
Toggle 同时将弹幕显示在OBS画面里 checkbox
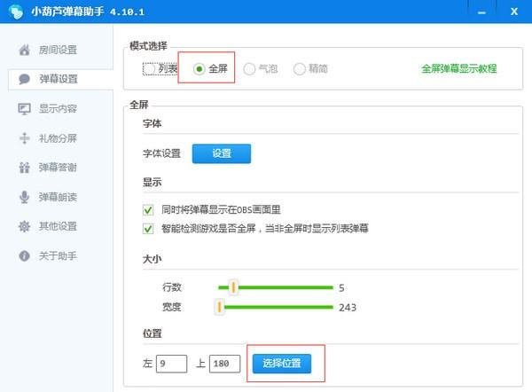148,210
